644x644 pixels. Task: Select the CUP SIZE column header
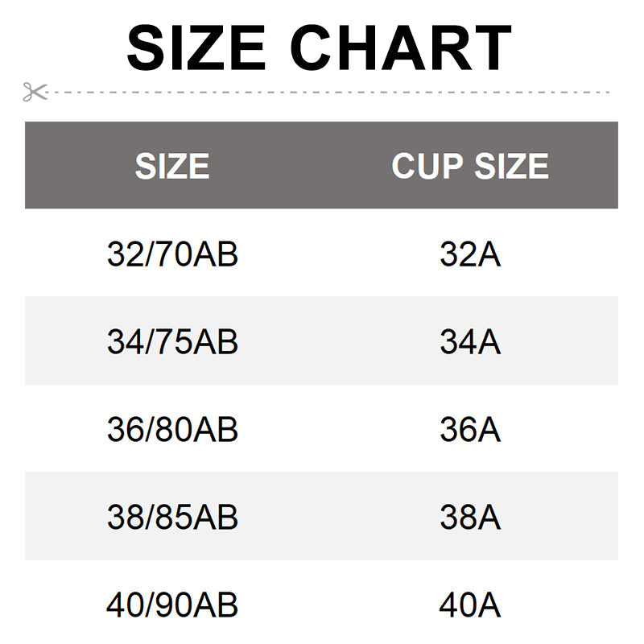tap(470, 166)
